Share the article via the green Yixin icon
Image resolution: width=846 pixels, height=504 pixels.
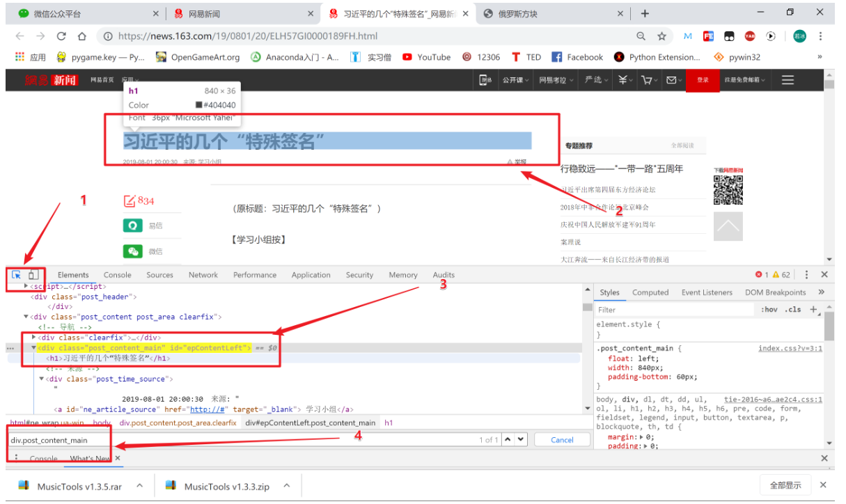pos(132,226)
